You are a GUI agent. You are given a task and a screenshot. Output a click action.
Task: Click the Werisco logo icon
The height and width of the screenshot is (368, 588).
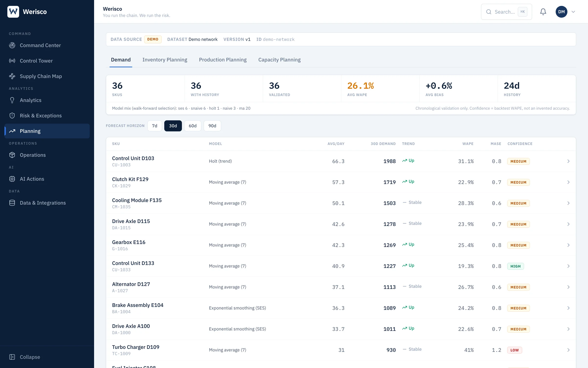tap(13, 12)
